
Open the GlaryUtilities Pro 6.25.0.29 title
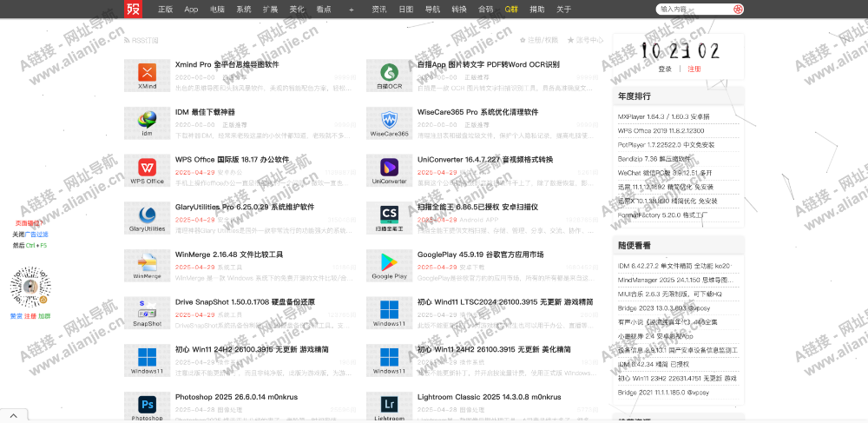pyautogui.click(x=245, y=207)
